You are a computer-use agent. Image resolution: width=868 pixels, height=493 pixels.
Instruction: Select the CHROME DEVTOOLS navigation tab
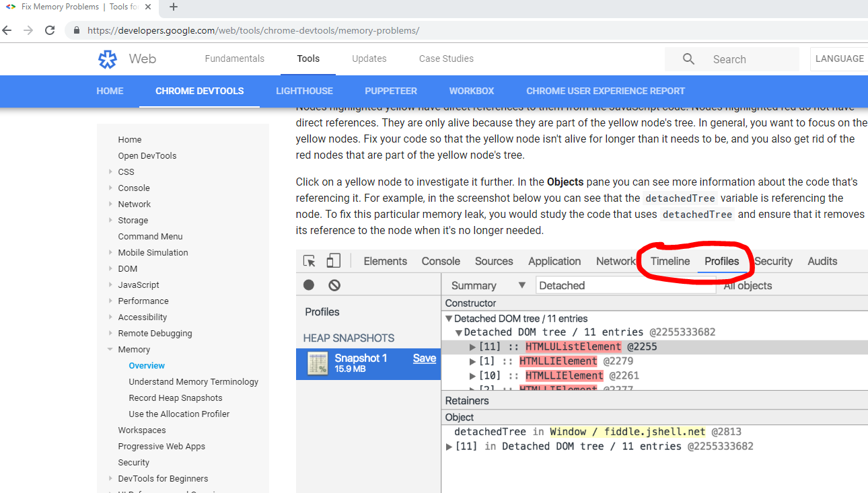tap(199, 91)
